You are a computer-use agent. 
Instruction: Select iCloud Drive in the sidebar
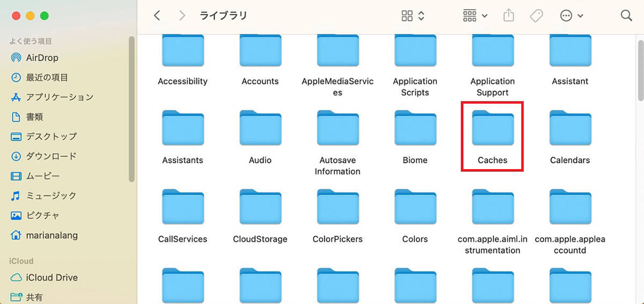pyautogui.click(x=45, y=278)
